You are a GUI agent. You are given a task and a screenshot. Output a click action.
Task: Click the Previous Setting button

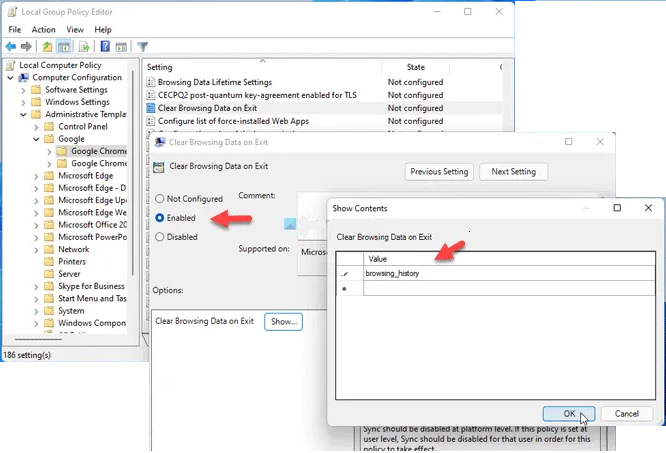(x=439, y=172)
